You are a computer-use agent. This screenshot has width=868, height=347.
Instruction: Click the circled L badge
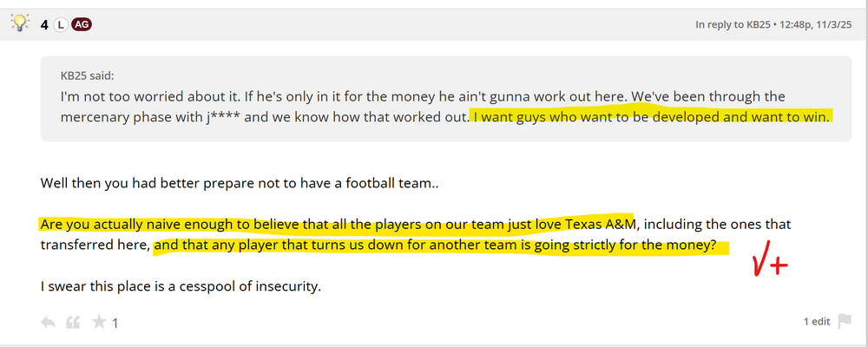[x=61, y=25]
